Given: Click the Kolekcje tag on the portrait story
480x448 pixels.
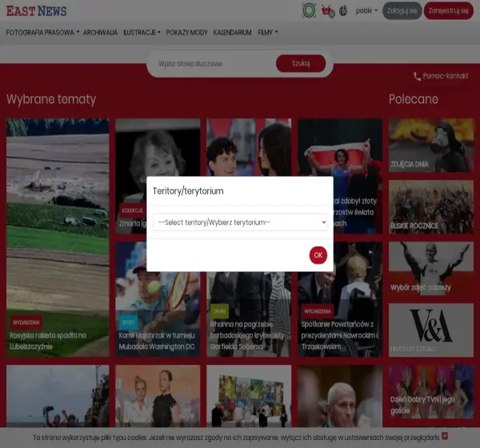Looking at the screenshot, I should click(x=132, y=210).
